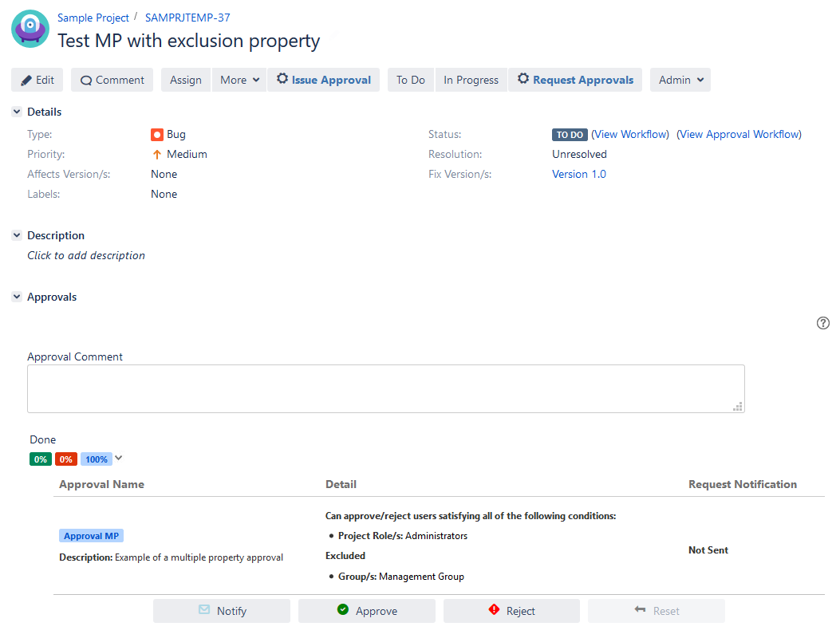Image resolution: width=840 pixels, height=642 pixels.
Task: Click the red Bug type icon
Action: (157, 135)
